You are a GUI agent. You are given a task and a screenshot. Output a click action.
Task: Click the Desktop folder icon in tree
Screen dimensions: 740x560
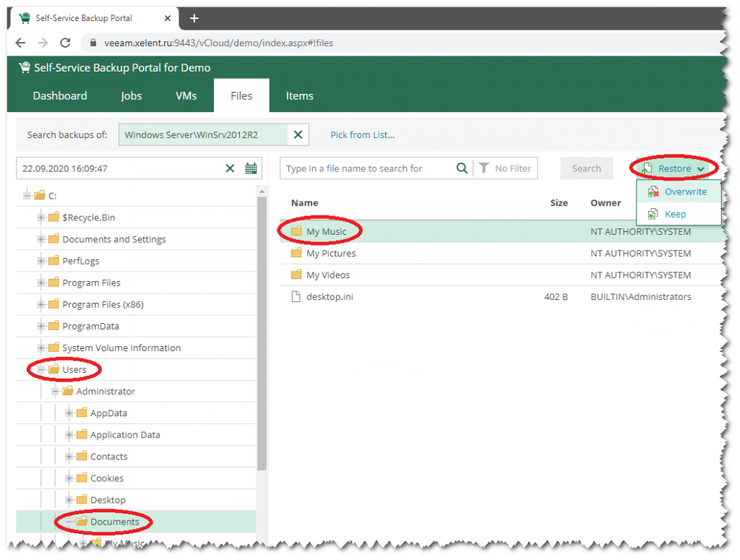tap(82, 499)
